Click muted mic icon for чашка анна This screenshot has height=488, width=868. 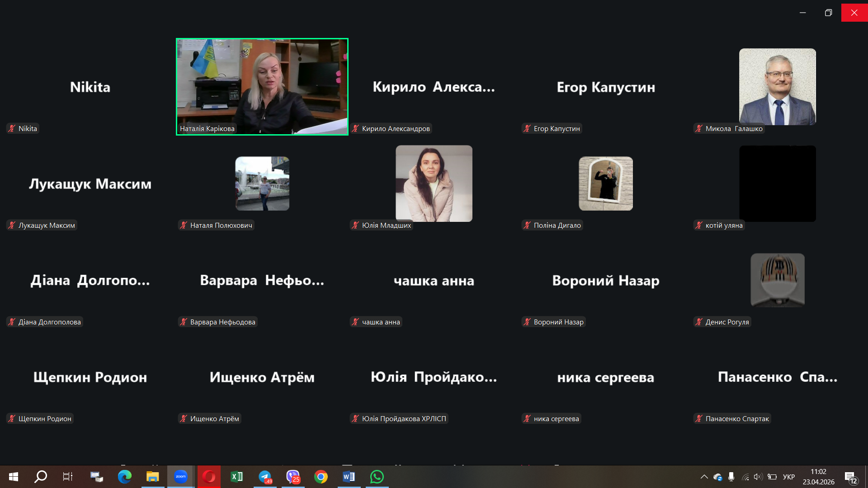[x=355, y=322]
